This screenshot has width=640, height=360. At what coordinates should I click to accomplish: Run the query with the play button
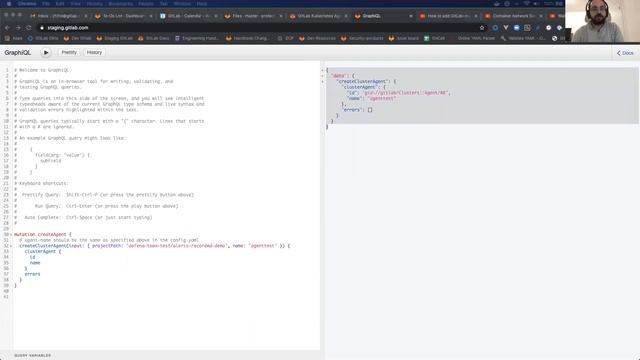tap(46, 53)
